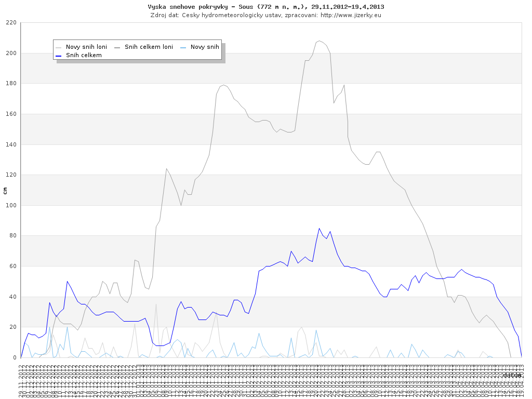Click the 'cm' y-axis unit label

pos(5,190)
